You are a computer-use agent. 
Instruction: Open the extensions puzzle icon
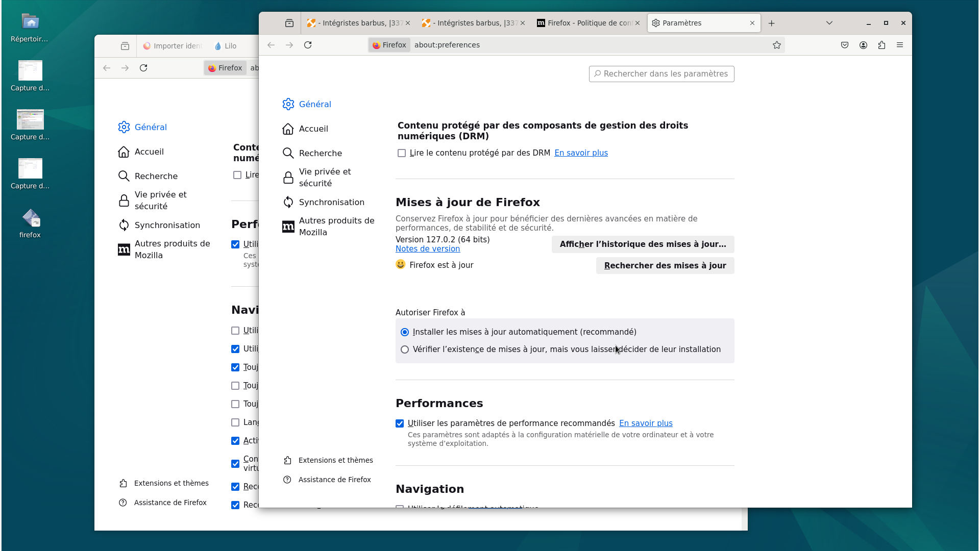pyautogui.click(x=881, y=45)
